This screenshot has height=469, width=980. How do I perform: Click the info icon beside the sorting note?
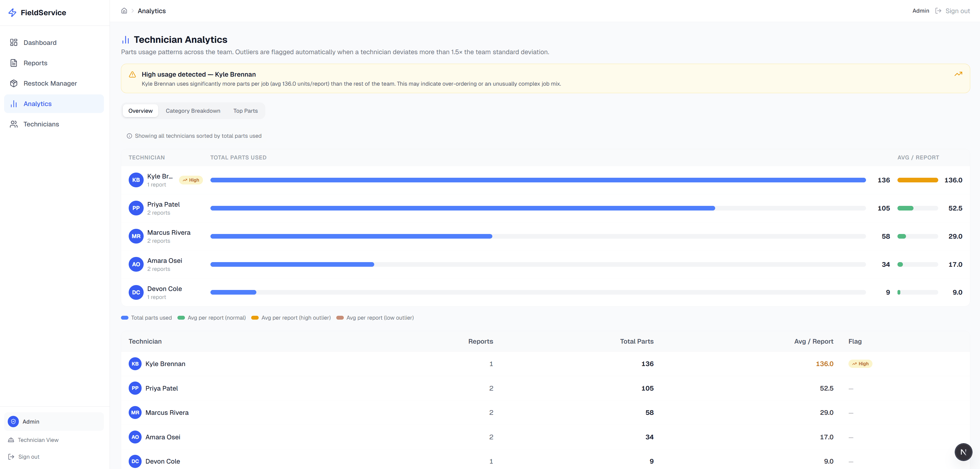[x=129, y=136]
